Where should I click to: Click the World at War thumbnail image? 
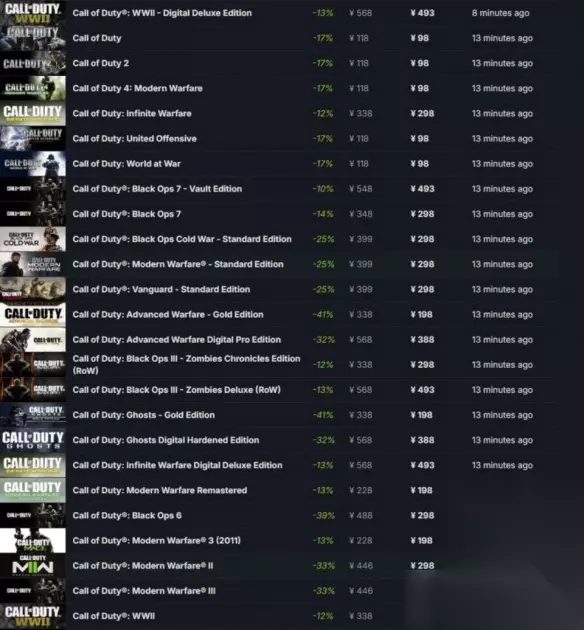(33, 164)
